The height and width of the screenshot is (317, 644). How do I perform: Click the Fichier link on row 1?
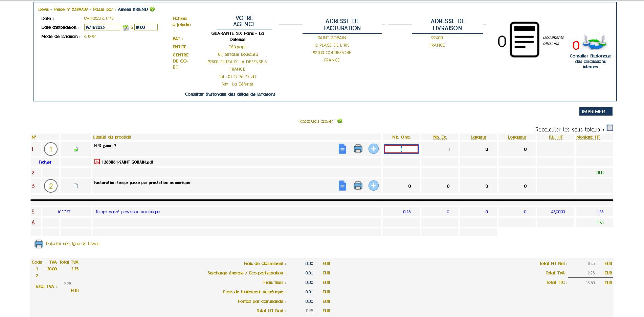click(x=45, y=162)
